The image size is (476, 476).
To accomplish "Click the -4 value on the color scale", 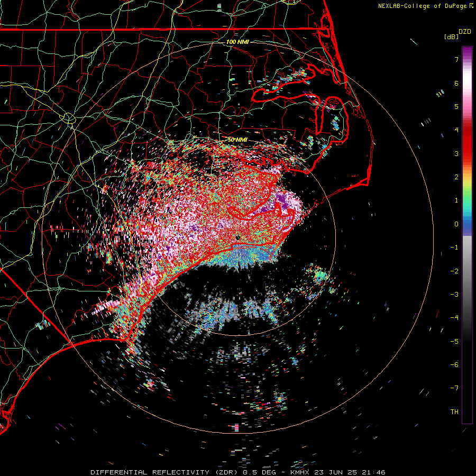I will tap(454, 318).
